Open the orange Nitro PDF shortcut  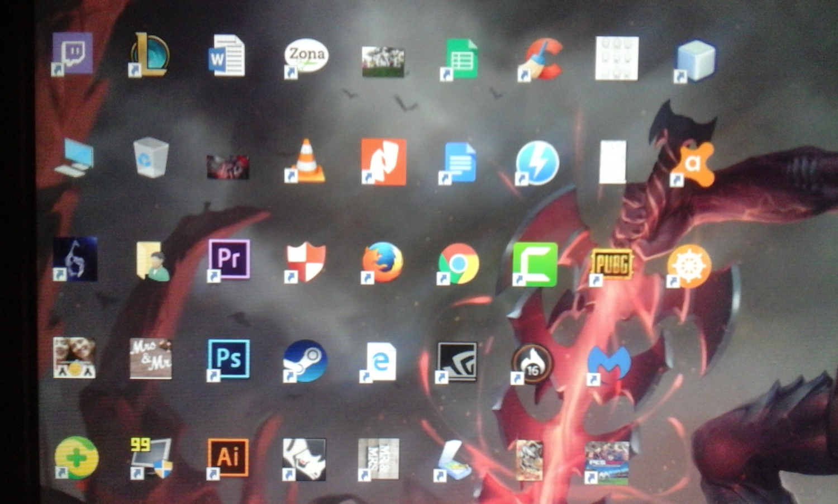click(x=383, y=161)
